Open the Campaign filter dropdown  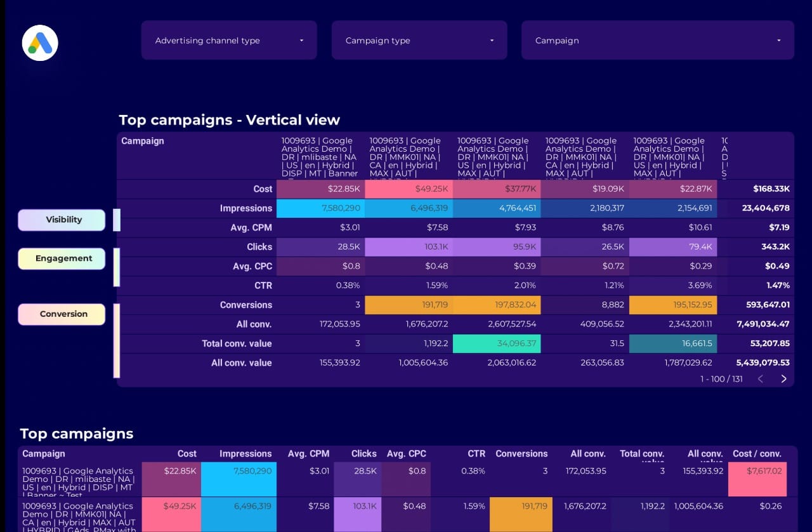[x=657, y=41]
